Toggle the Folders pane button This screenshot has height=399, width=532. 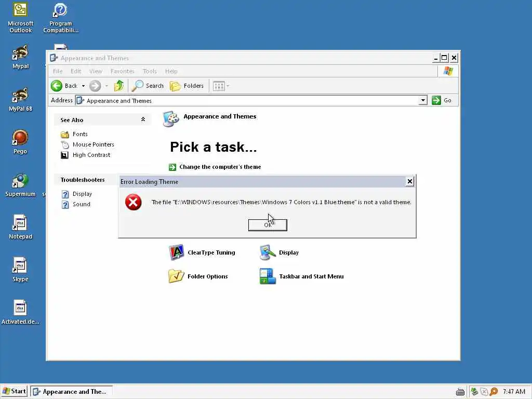click(187, 86)
